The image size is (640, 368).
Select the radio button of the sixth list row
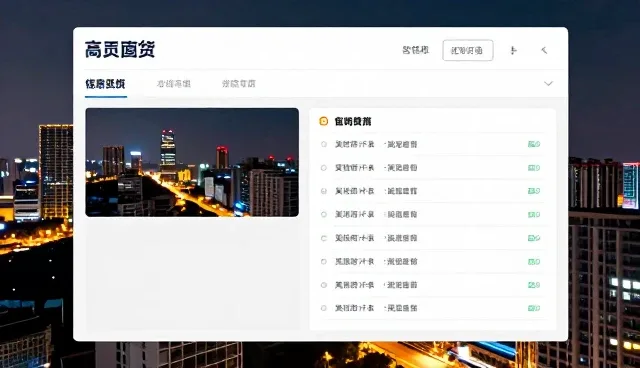[324, 262]
